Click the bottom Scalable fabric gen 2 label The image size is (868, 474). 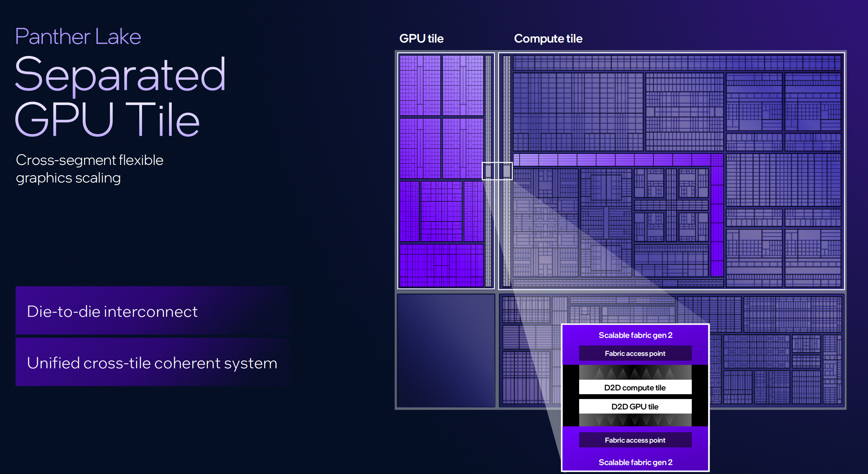635,462
